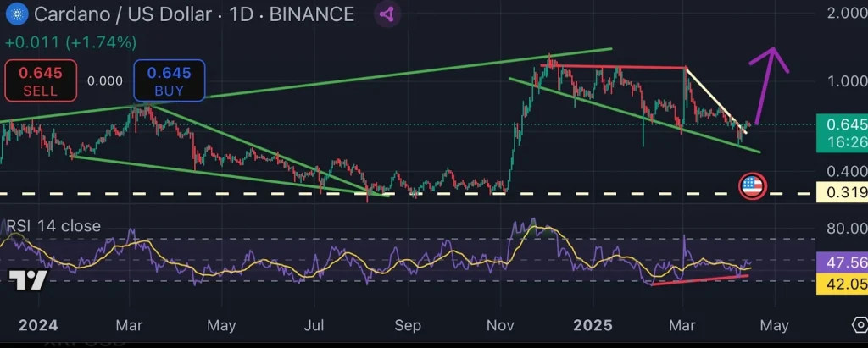Open chart settings hexagon icon at bottom right
The image size is (868, 348).
pyautogui.click(x=861, y=325)
